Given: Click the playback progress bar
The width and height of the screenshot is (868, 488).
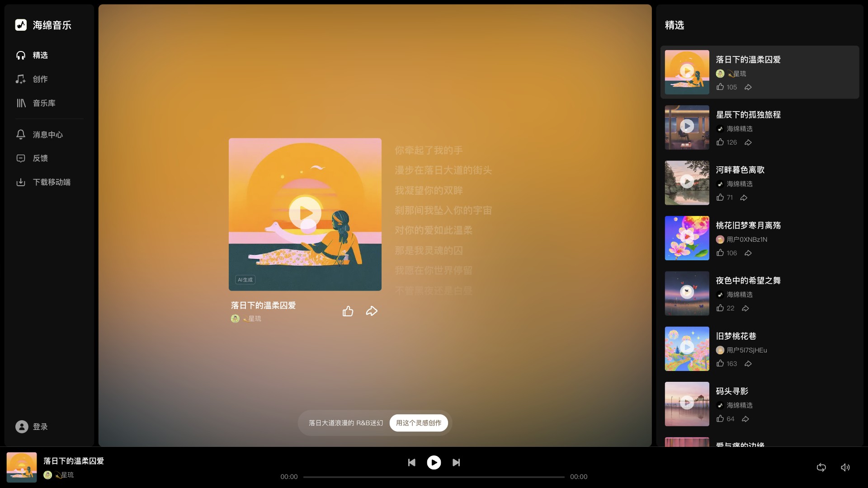Looking at the screenshot, I should tap(434, 477).
